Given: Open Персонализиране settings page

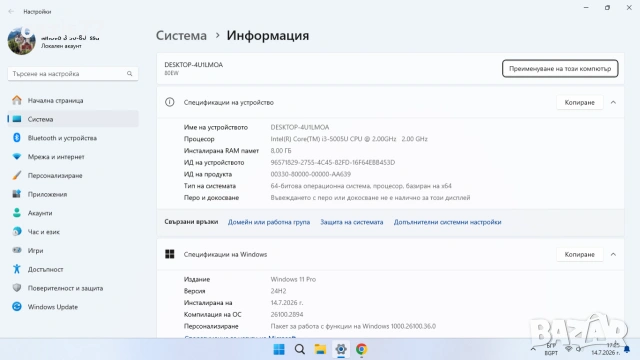Looking at the screenshot, I should 55,176.
